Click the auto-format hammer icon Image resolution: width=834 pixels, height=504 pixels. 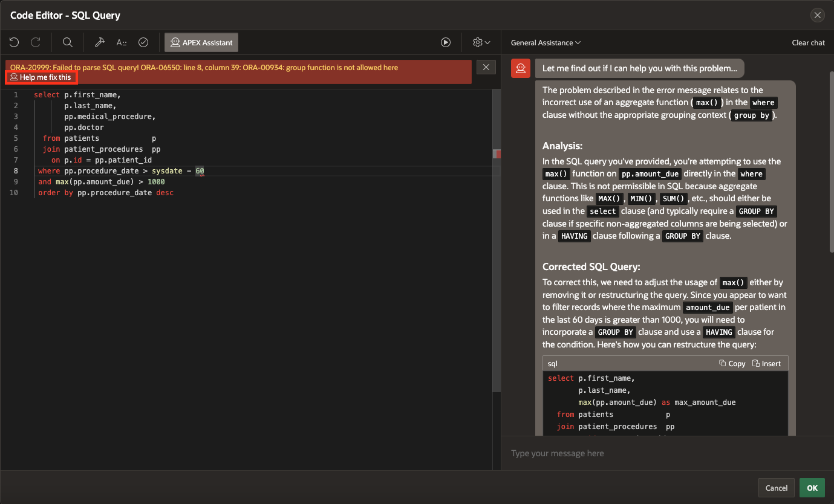pyautogui.click(x=100, y=42)
